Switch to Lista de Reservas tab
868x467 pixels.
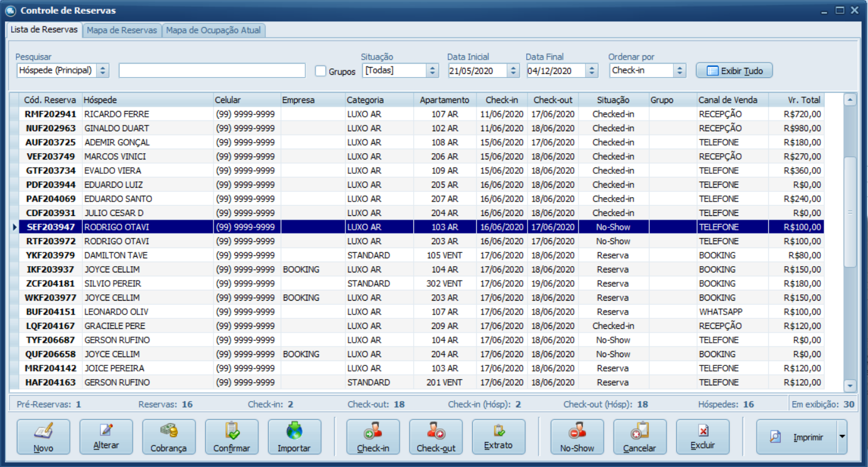44,30
